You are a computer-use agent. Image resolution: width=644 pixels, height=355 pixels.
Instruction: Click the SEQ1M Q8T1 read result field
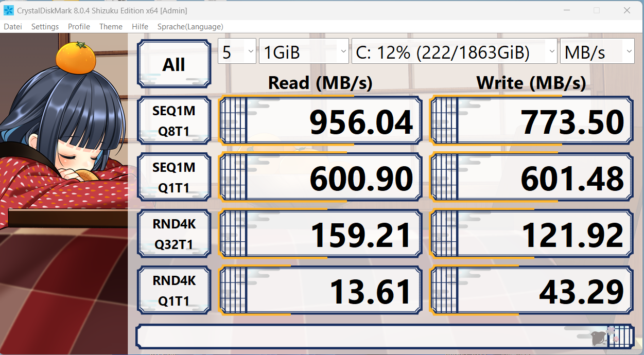click(x=320, y=120)
